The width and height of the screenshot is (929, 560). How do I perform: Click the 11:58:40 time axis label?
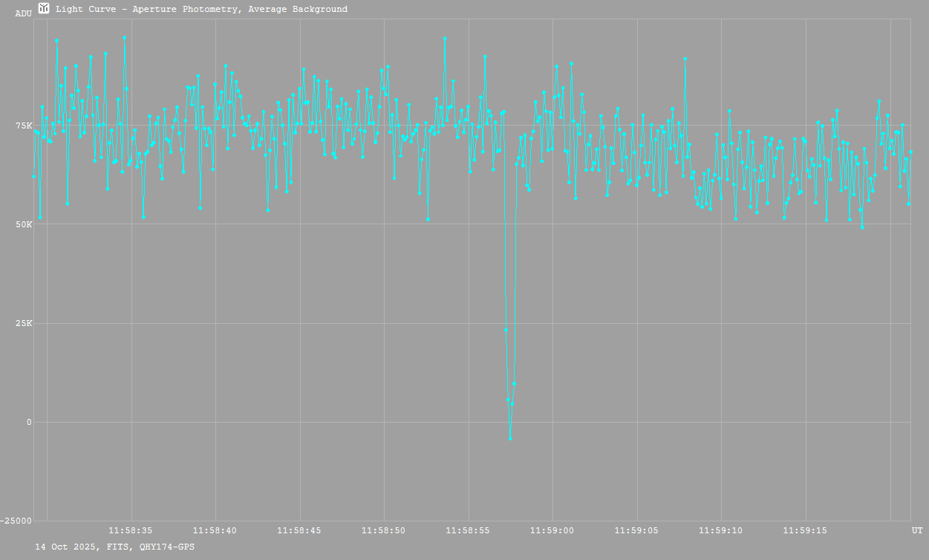(x=215, y=530)
